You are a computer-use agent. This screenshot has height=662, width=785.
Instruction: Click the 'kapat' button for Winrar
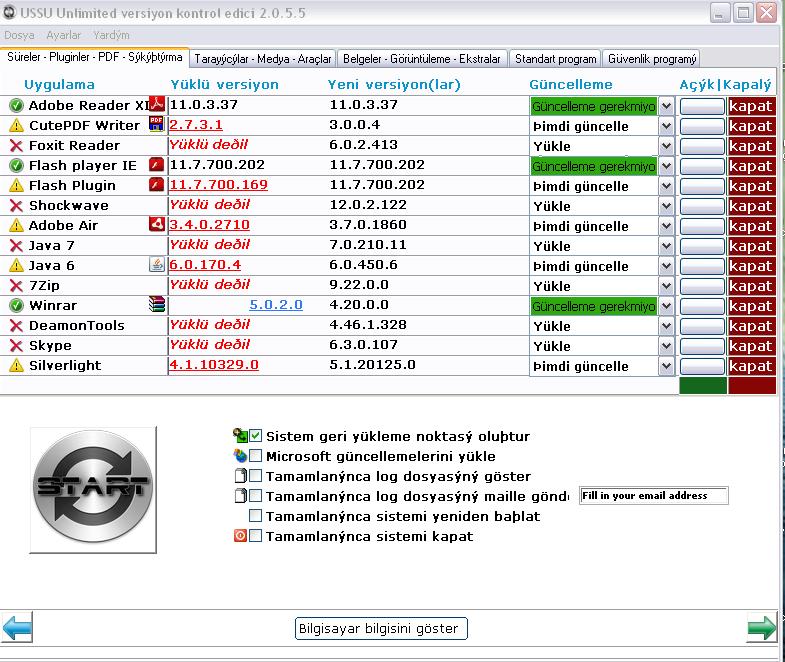pos(751,306)
